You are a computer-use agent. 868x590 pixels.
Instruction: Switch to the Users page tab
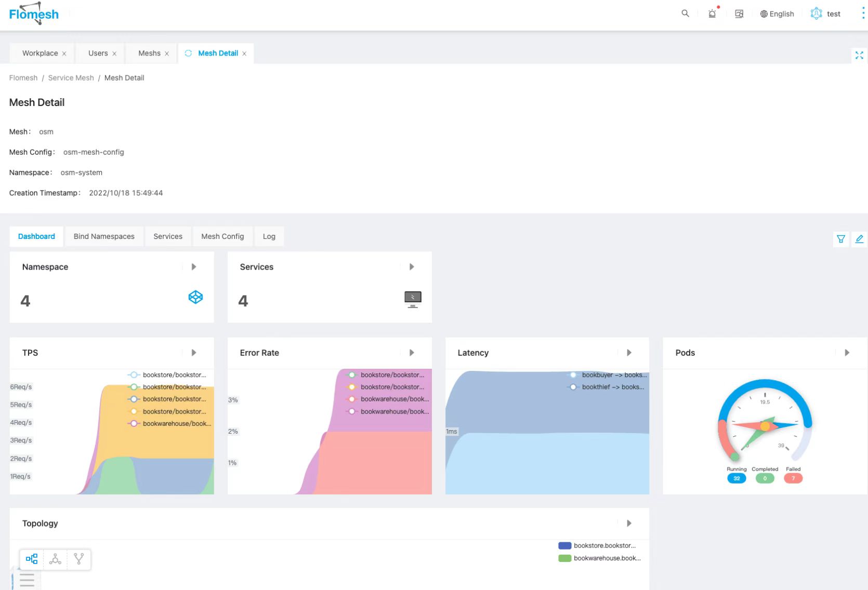pyautogui.click(x=98, y=53)
